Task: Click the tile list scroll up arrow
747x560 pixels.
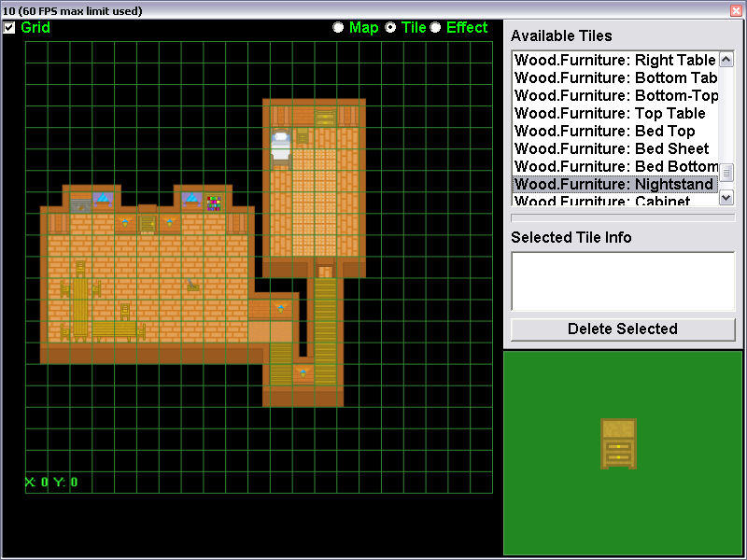Action: pos(726,60)
